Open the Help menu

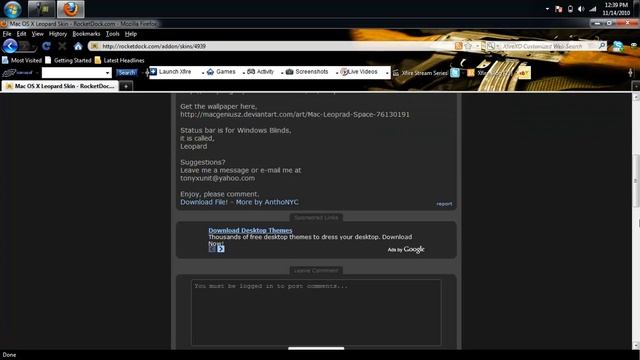pos(131,34)
